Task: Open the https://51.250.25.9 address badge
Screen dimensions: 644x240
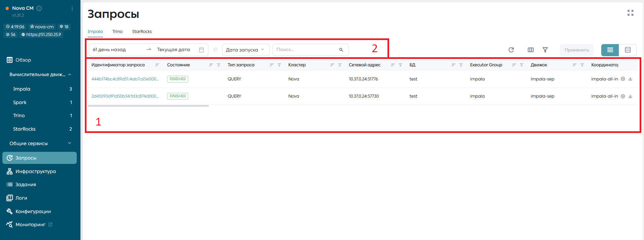Action: point(41,34)
